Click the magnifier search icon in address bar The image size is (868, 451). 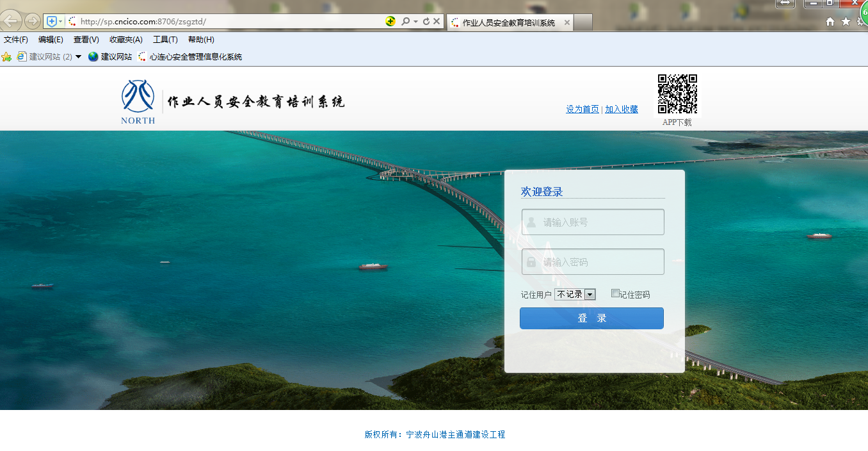pos(405,21)
